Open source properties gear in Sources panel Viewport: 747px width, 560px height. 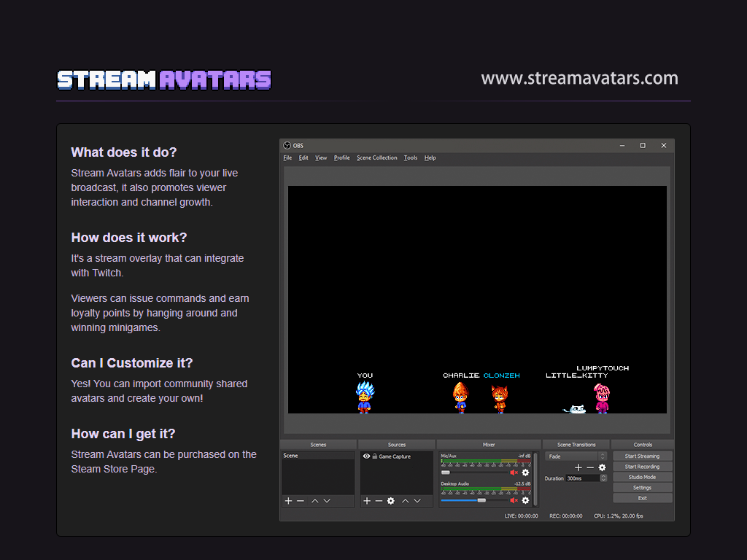(x=391, y=501)
